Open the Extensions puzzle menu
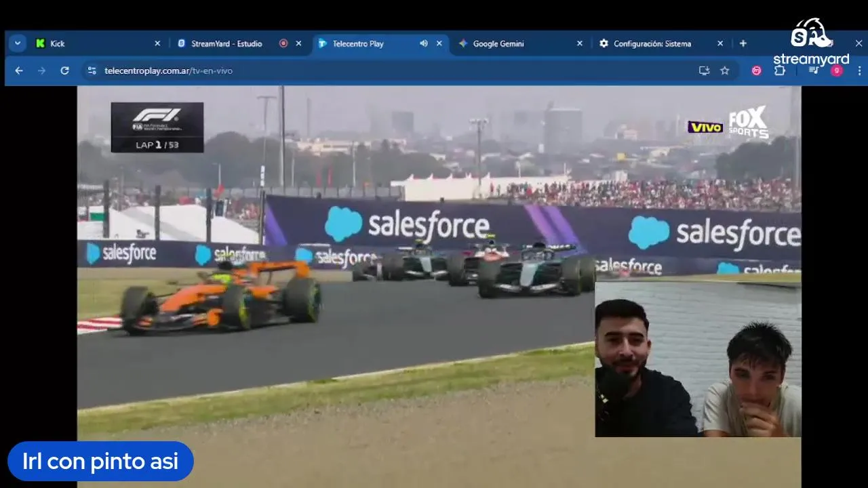This screenshot has width=868, height=488. click(x=780, y=70)
